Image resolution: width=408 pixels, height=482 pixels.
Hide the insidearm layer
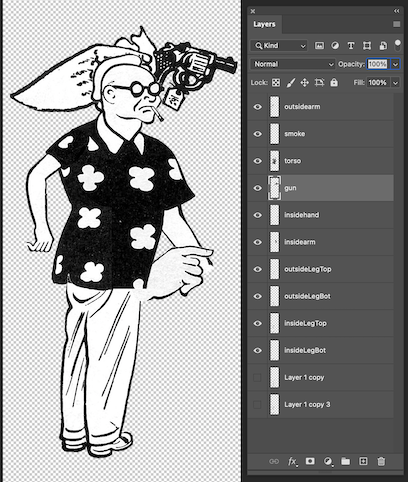(258, 242)
